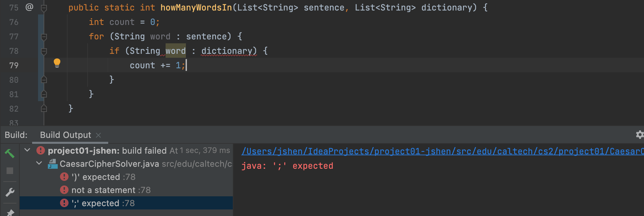Screen dimensions: 644x216
Task: Click the red error icon beside project01-jshen
Action: 41,151
